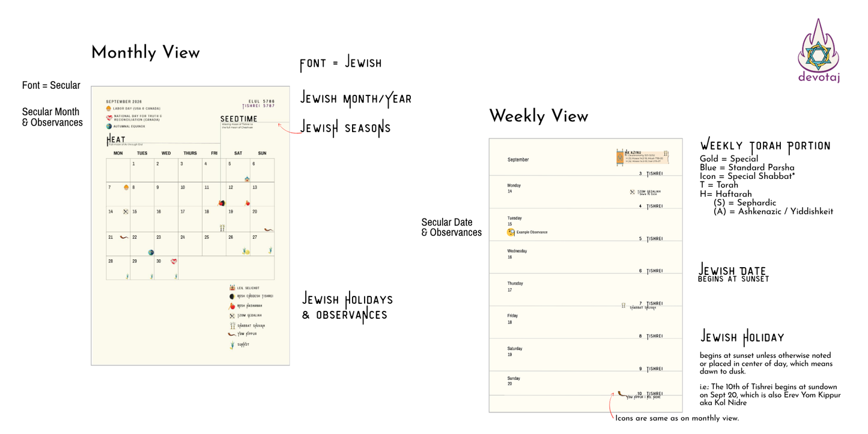Click the 'Blue = Standard Parsha' line
868x434 pixels.
click(x=747, y=167)
